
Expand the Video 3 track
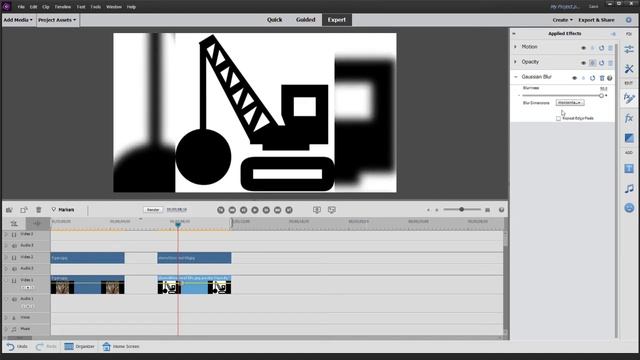[x=6, y=234]
